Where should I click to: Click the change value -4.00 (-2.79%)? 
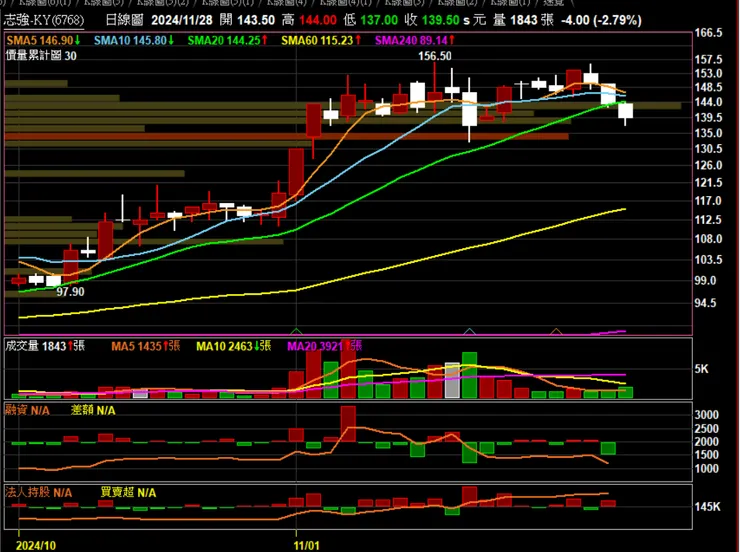[601, 20]
